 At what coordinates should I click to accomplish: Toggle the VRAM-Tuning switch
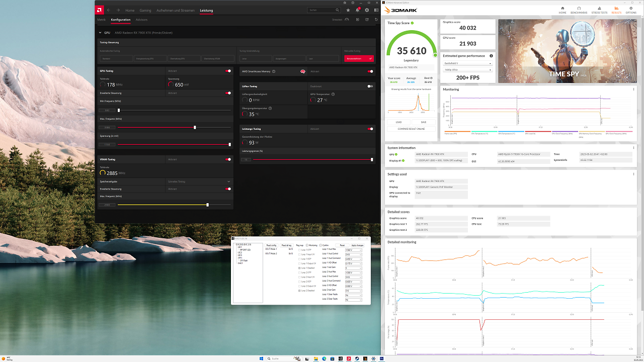click(228, 159)
